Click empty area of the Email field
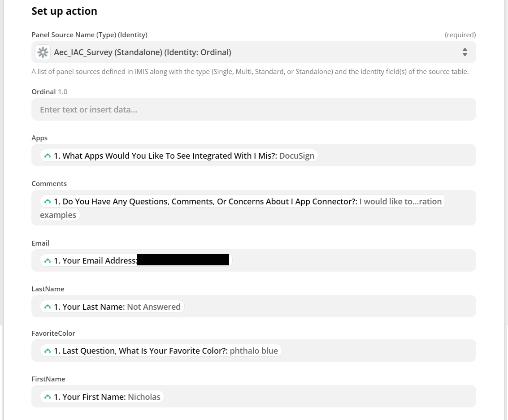The height and width of the screenshot is (420, 508). pos(354,261)
